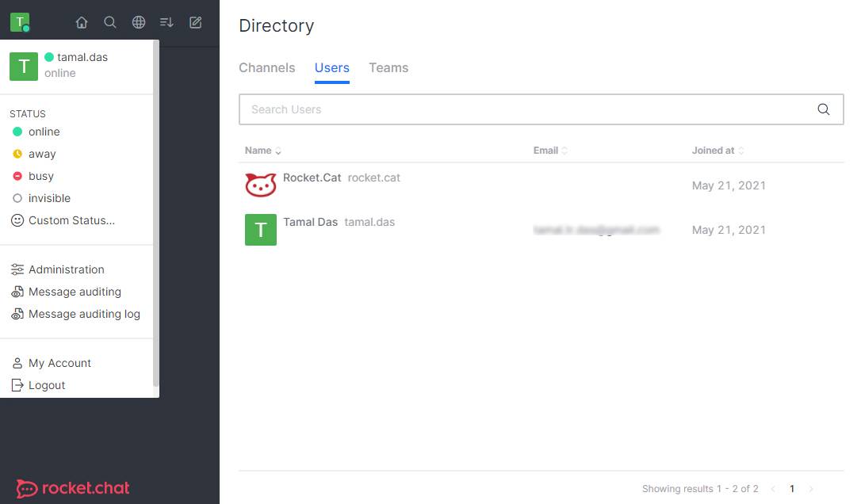Set status to busy
The image size is (861, 504).
pos(40,176)
